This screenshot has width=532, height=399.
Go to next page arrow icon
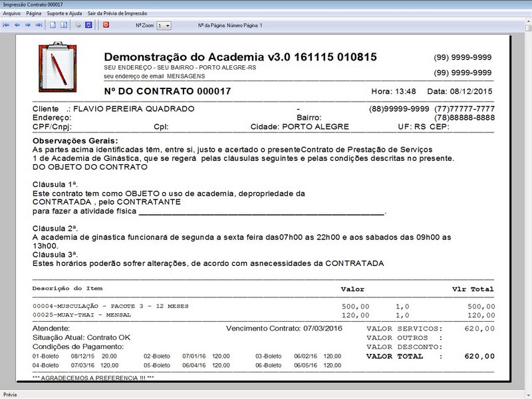[28, 25]
